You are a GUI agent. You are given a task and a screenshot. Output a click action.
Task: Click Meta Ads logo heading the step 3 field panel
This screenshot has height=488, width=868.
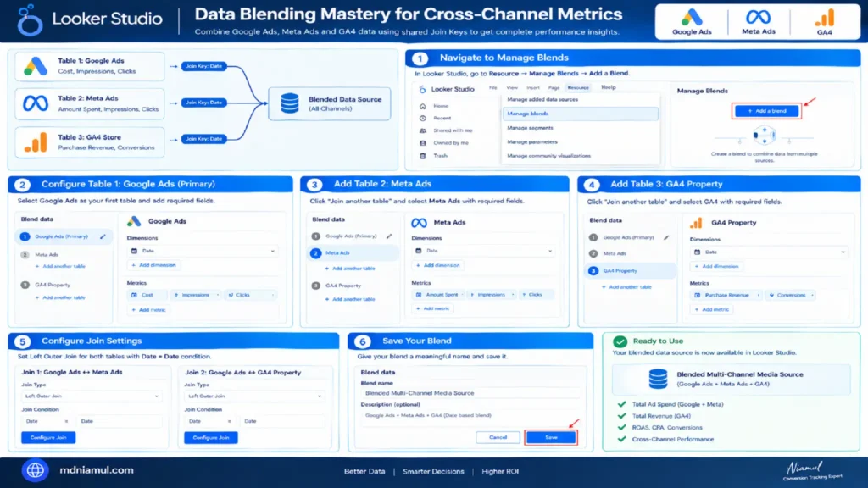419,223
